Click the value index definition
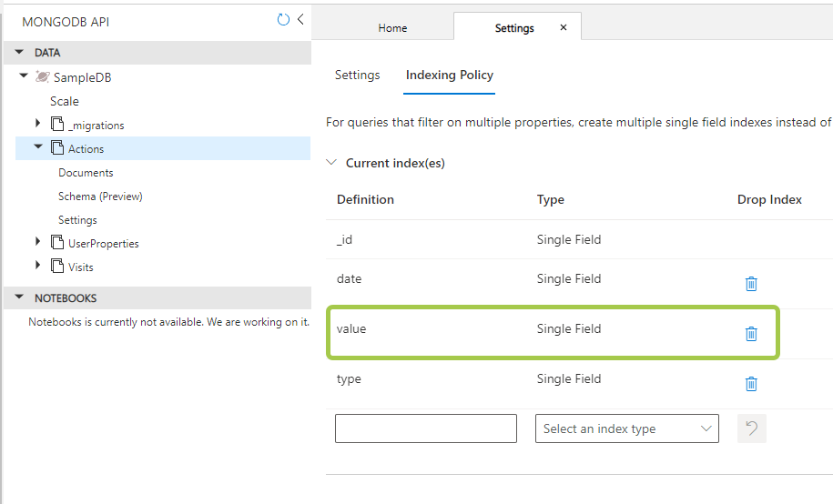833x504 pixels. (x=351, y=328)
